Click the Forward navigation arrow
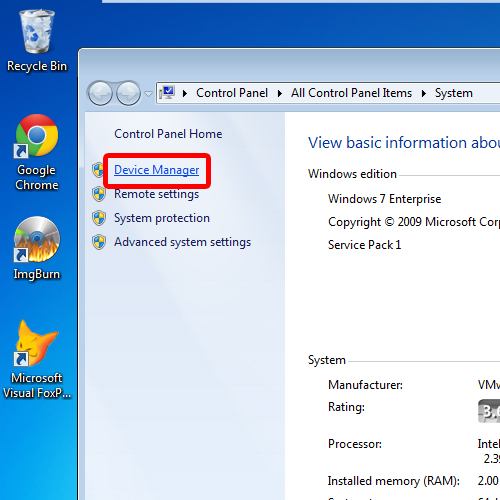The height and width of the screenshot is (500, 500). [x=129, y=93]
